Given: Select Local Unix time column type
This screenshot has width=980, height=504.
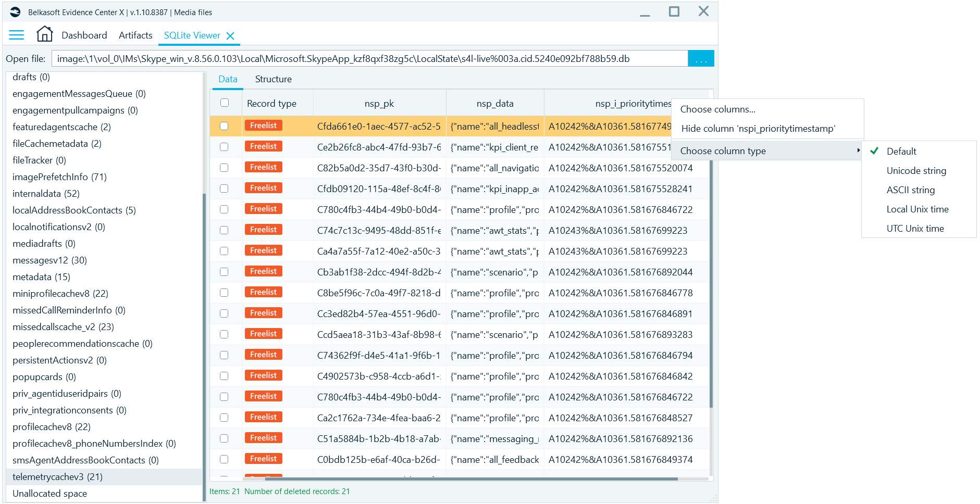Looking at the screenshot, I should 919,209.
